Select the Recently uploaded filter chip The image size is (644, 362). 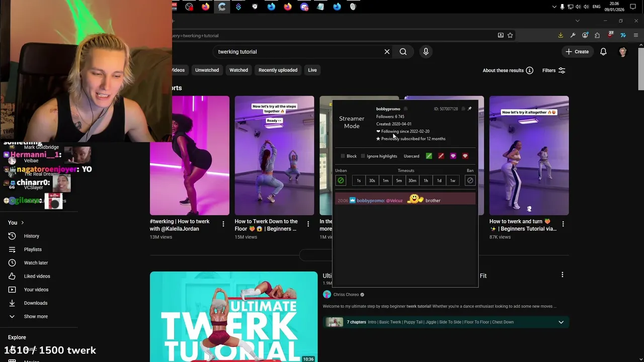278,70
